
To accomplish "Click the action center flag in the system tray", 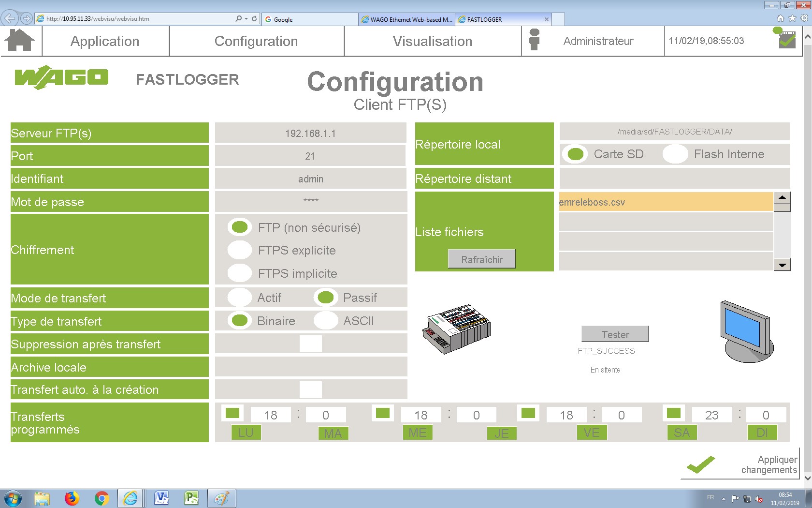I will (735, 499).
